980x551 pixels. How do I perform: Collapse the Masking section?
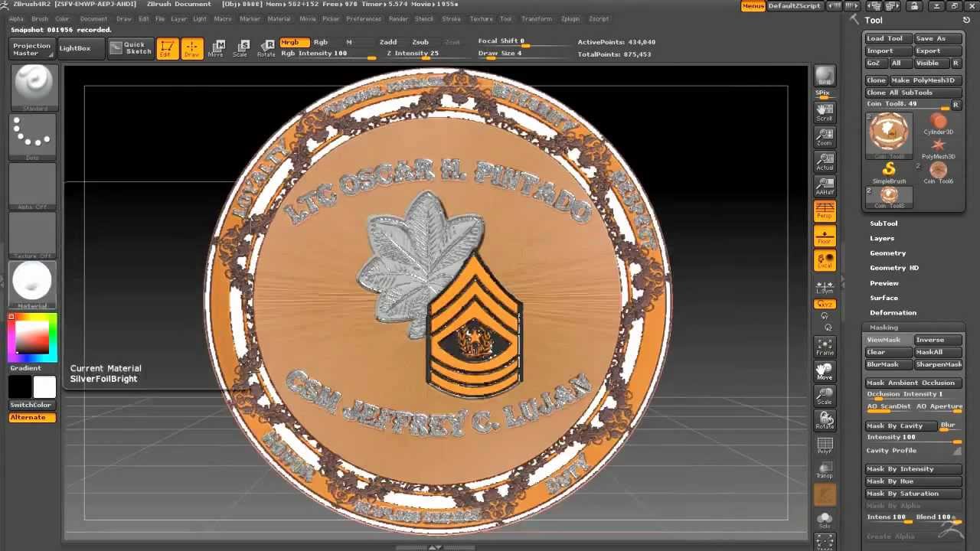pyautogui.click(x=884, y=328)
